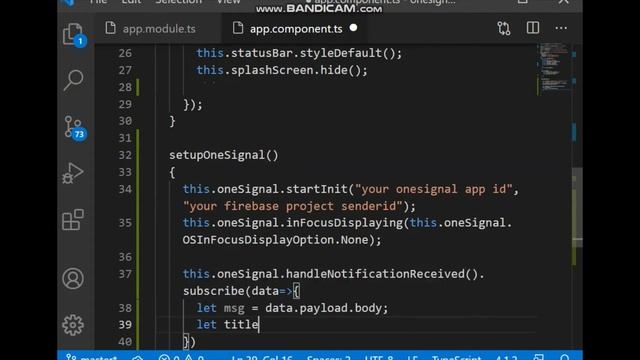
Task: Click data.payload.body on line 38
Action: tap(323, 308)
